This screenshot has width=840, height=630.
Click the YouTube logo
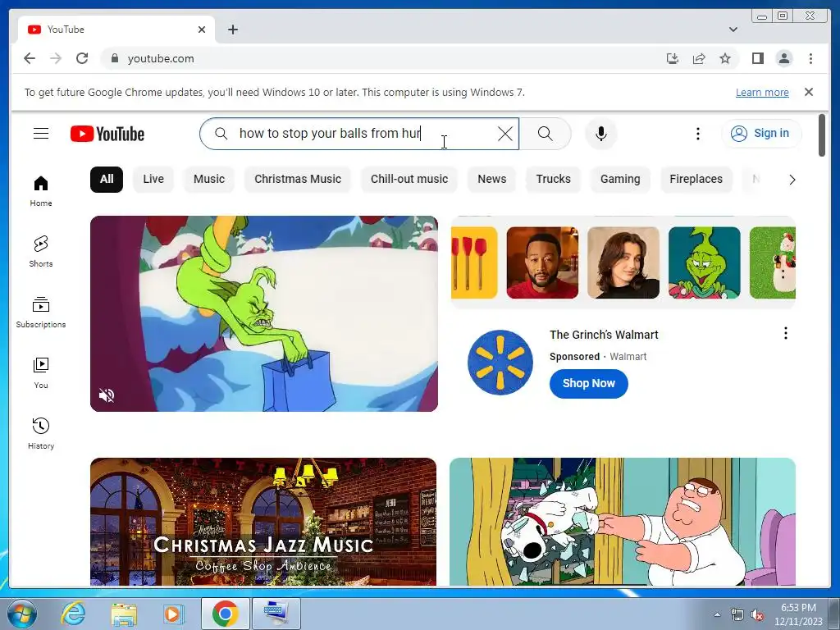[107, 134]
